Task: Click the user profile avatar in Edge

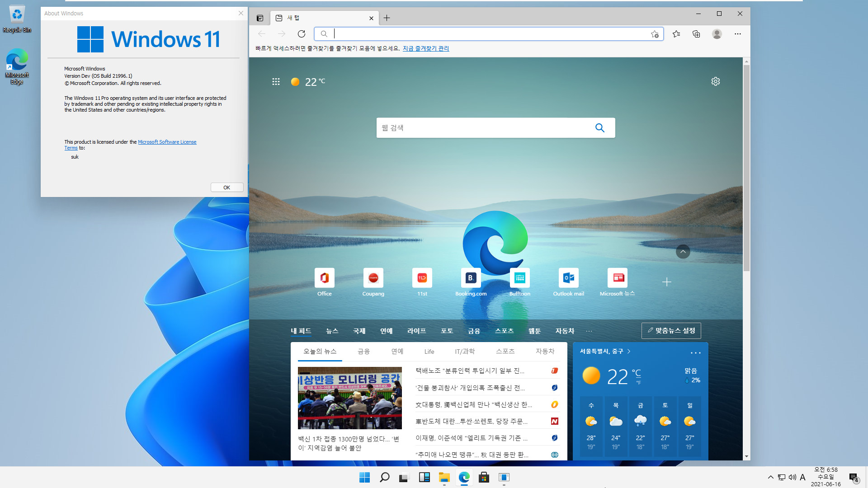Action: coord(717,34)
